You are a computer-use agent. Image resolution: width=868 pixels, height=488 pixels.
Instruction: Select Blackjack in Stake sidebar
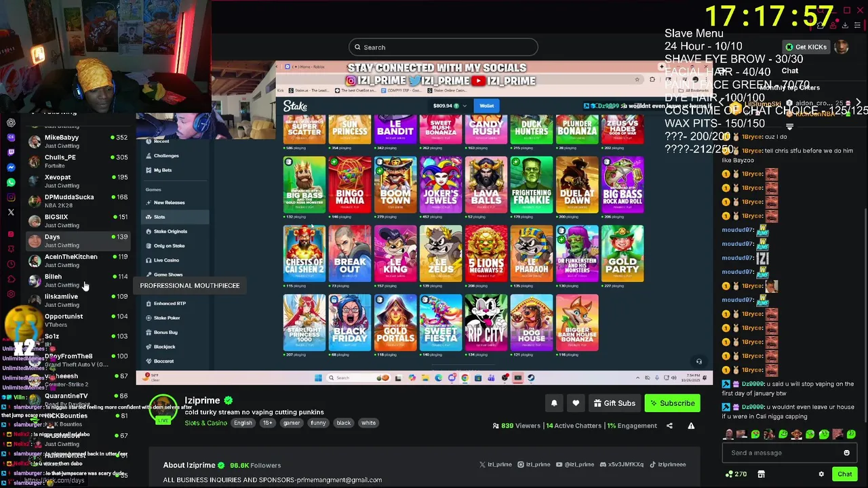click(x=164, y=346)
